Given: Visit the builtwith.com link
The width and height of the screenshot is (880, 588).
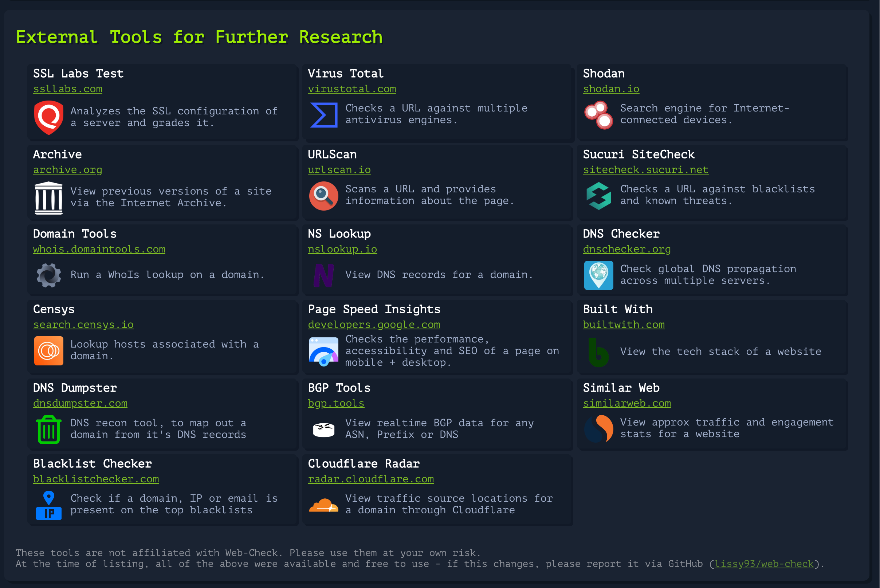Looking at the screenshot, I should tap(624, 325).
